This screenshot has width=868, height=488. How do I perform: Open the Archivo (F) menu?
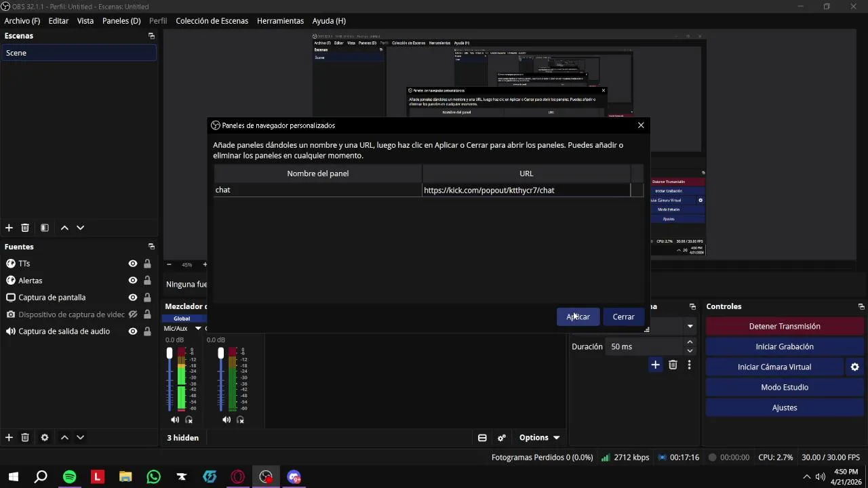tap(22, 21)
